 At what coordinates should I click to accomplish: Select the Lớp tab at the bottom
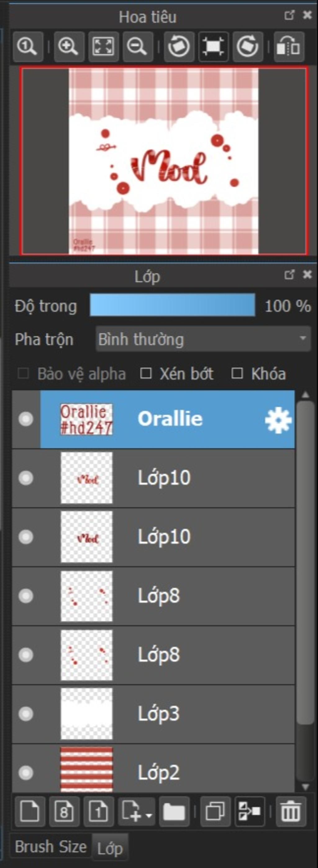[110, 848]
